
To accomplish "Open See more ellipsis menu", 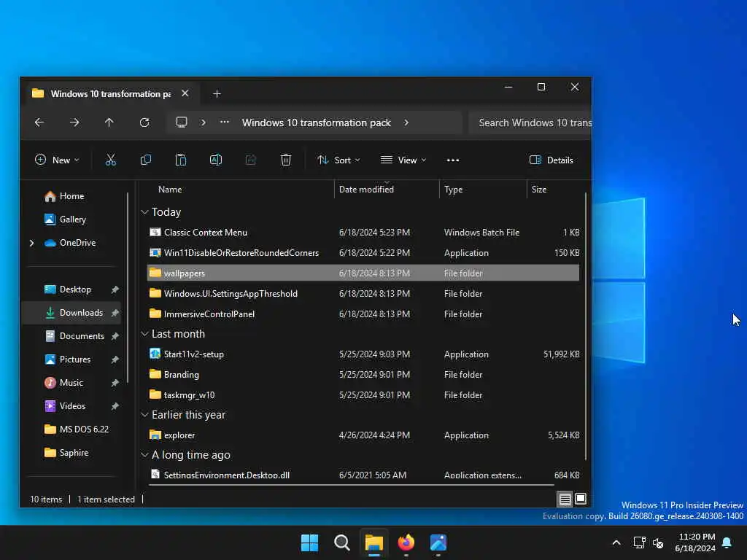I will coord(453,160).
